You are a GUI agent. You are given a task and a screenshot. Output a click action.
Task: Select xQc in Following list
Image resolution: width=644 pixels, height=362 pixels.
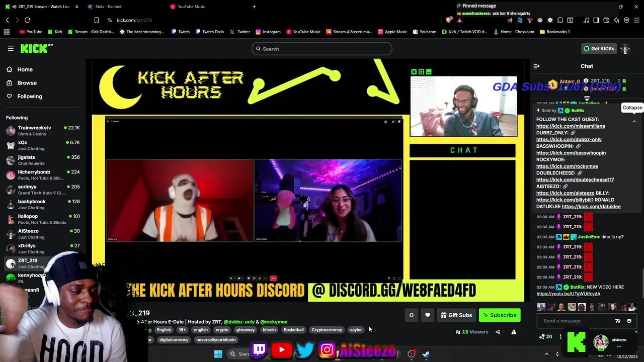click(x=43, y=145)
